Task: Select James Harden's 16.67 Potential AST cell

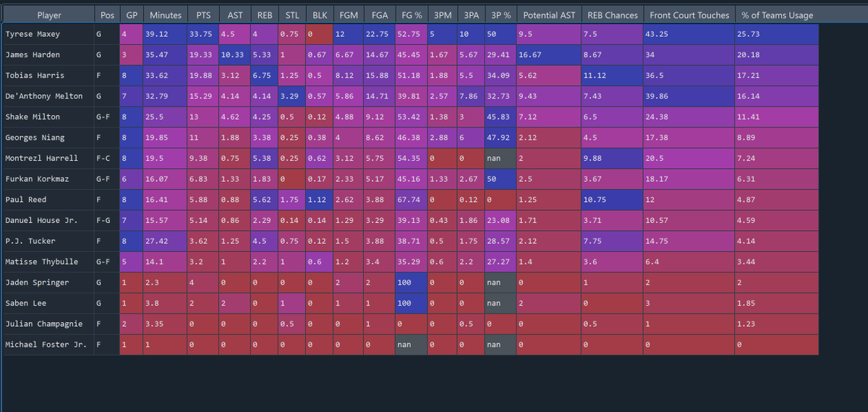Action: 549,55
